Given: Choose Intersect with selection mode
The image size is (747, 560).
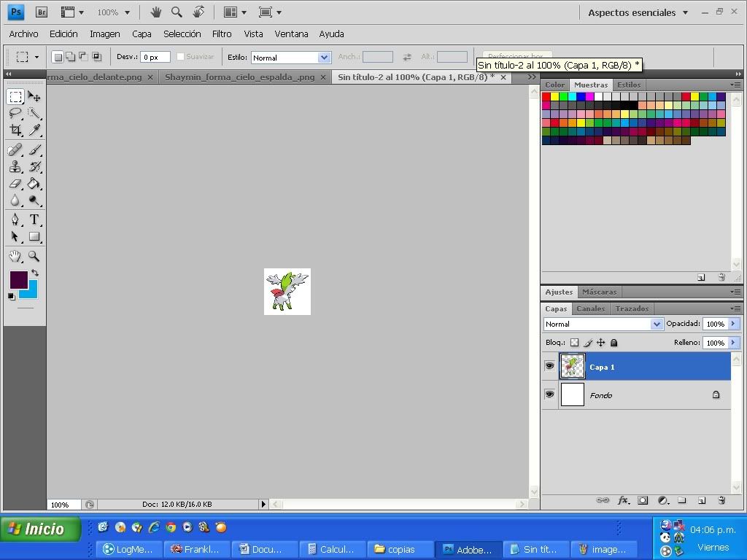Looking at the screenshot, I should point(97,57).
